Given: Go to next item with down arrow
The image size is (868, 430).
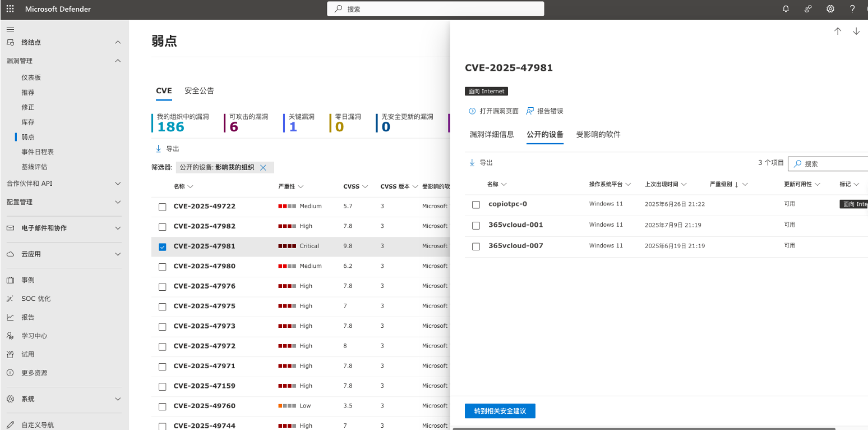Looking at the screenshot, I should point(856,31).
